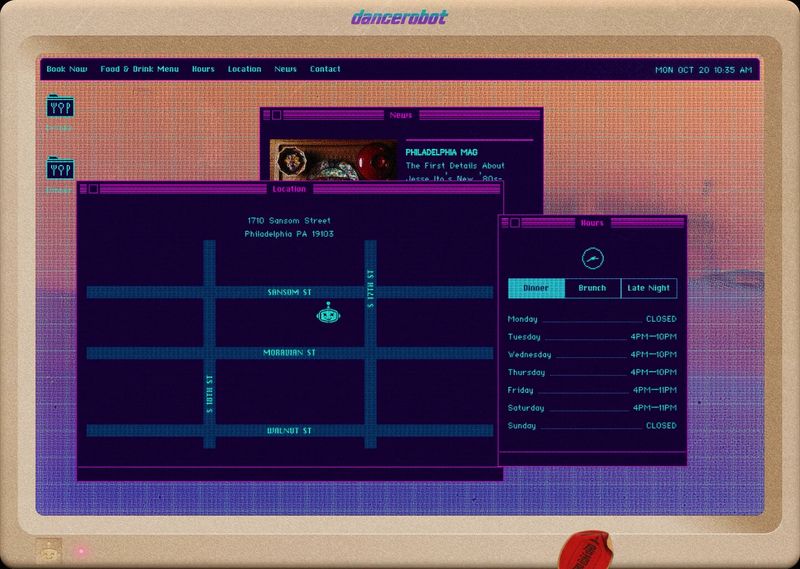This screenshot has height=569, width=800.
Task: Open the Food & Drink Menu item
Action: (x=139, y=69)
